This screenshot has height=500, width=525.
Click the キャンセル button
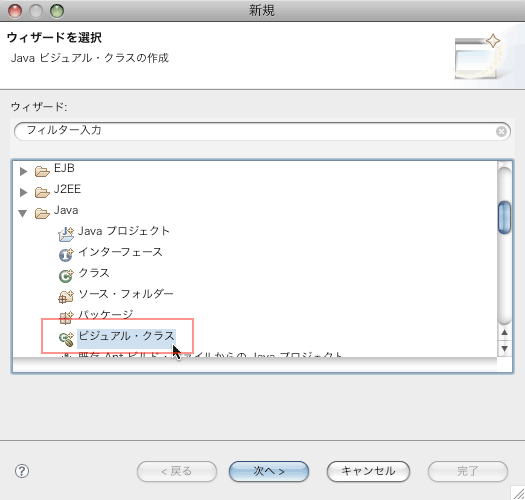368,471
